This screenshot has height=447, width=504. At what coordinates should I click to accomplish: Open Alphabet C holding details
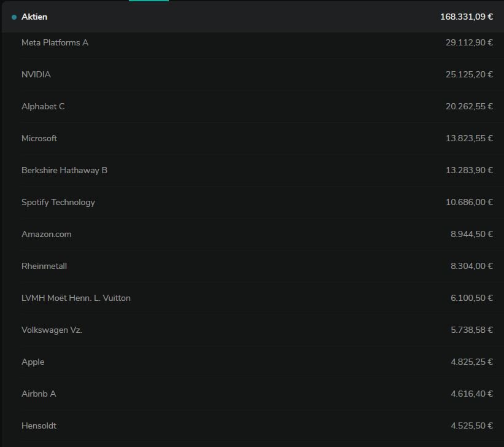click(x=43, y=107)
